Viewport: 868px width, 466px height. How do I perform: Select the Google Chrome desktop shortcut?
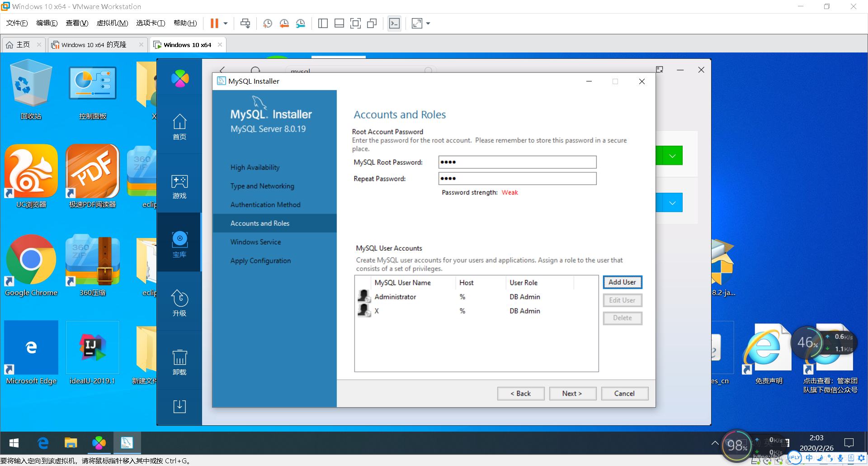point(31,265)
